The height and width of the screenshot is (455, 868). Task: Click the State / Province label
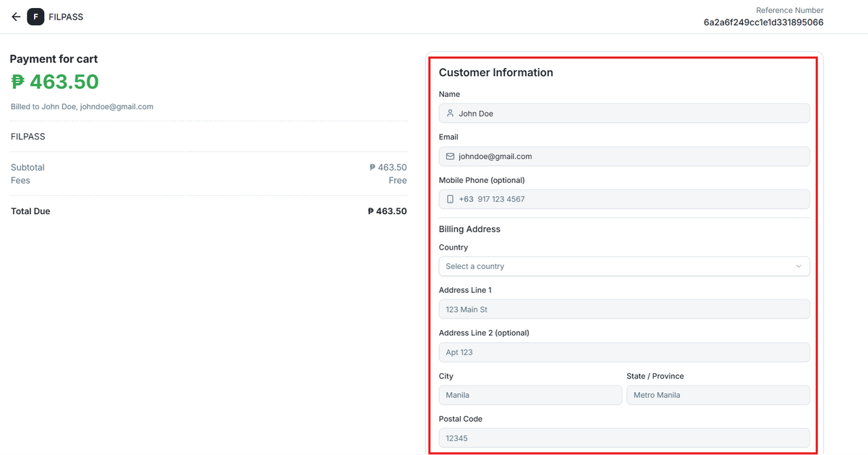[655, 376]
